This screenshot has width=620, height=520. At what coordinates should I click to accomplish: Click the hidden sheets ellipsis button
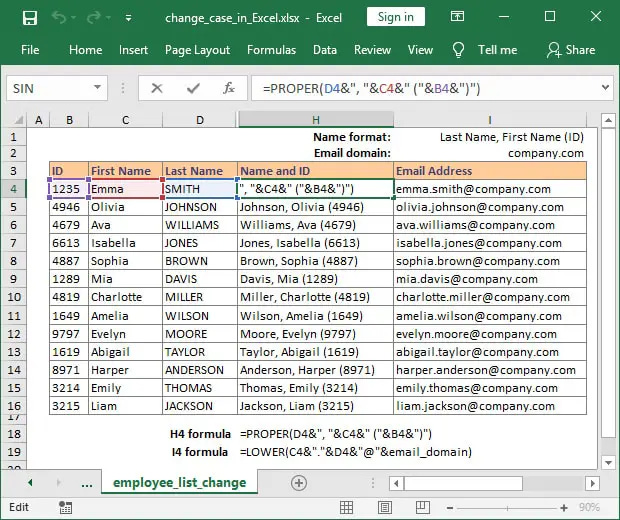tap(87, 483)
